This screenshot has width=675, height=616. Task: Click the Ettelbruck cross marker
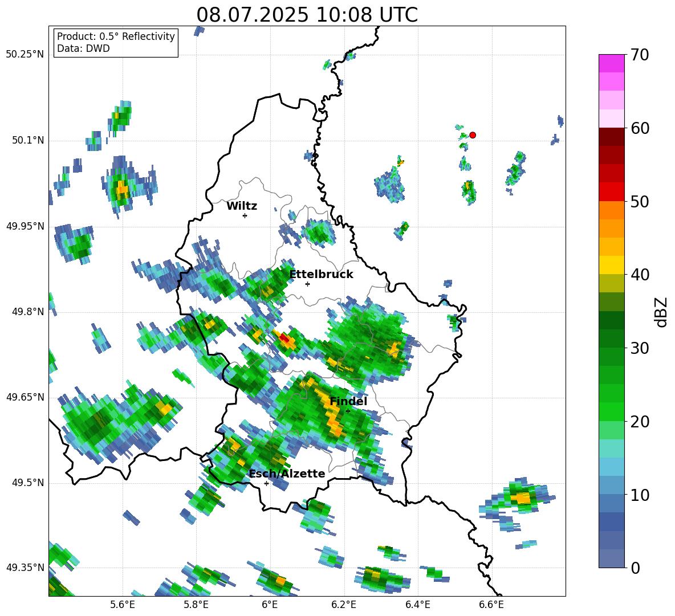tap(307, 284)
